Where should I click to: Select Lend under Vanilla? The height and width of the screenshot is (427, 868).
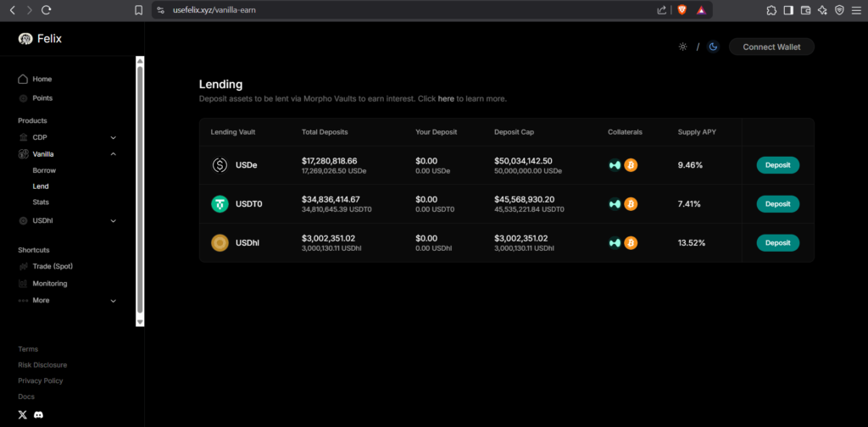click(41, 186)
